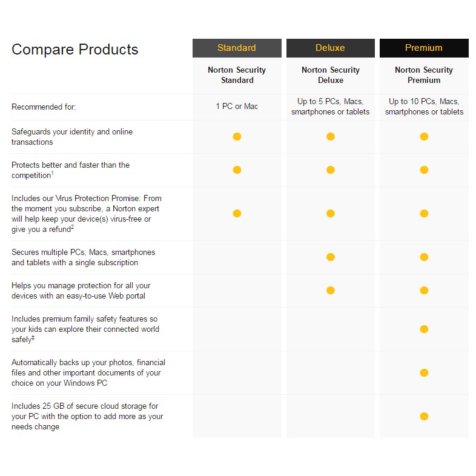This screenshot has height=476, width=476.
Task: Click the Standard column header tab
Action: point(237,48)
